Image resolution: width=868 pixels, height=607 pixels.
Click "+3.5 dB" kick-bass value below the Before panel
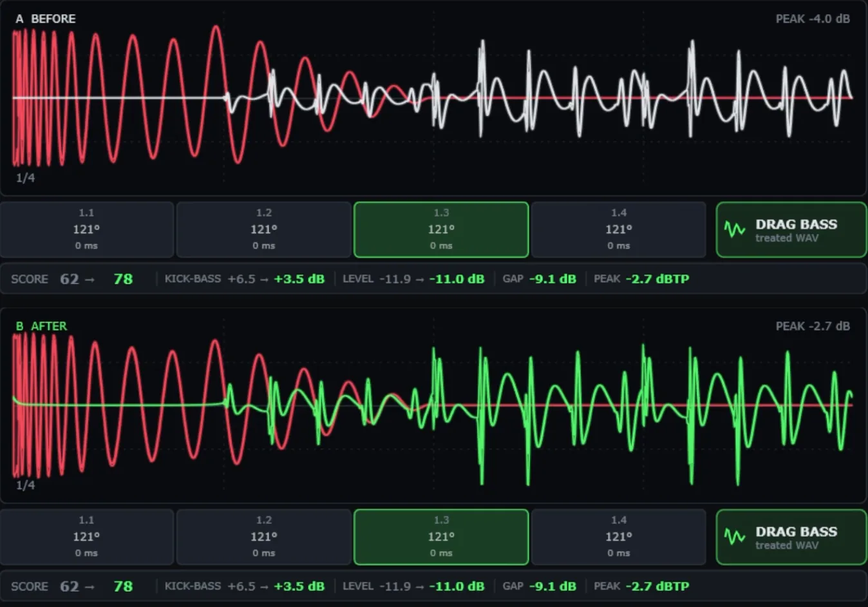(299, 279)
